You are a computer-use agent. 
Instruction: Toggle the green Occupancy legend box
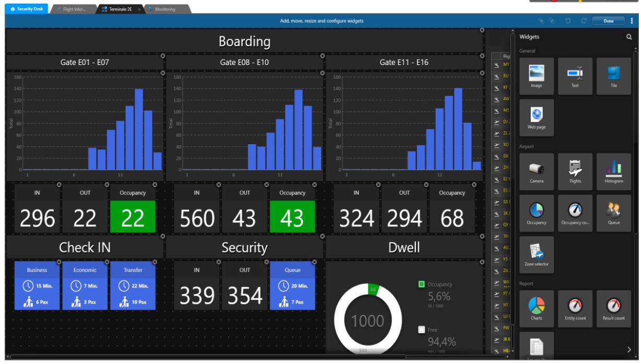(x=422, y=285)
